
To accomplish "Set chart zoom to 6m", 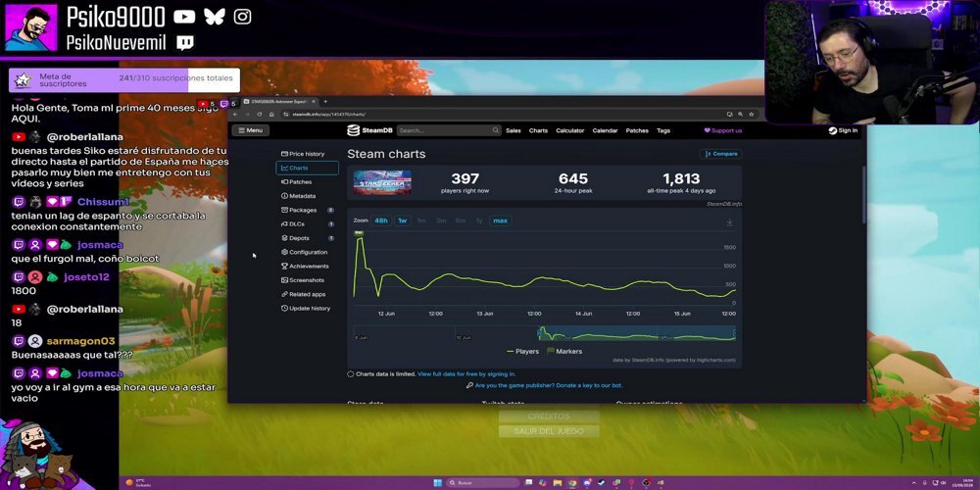I will point(461,220).
